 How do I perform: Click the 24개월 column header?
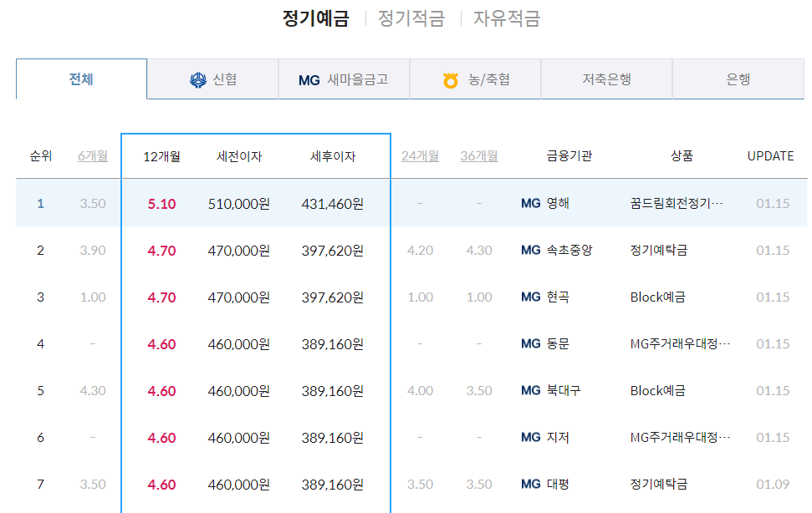(x=422, y=156)
